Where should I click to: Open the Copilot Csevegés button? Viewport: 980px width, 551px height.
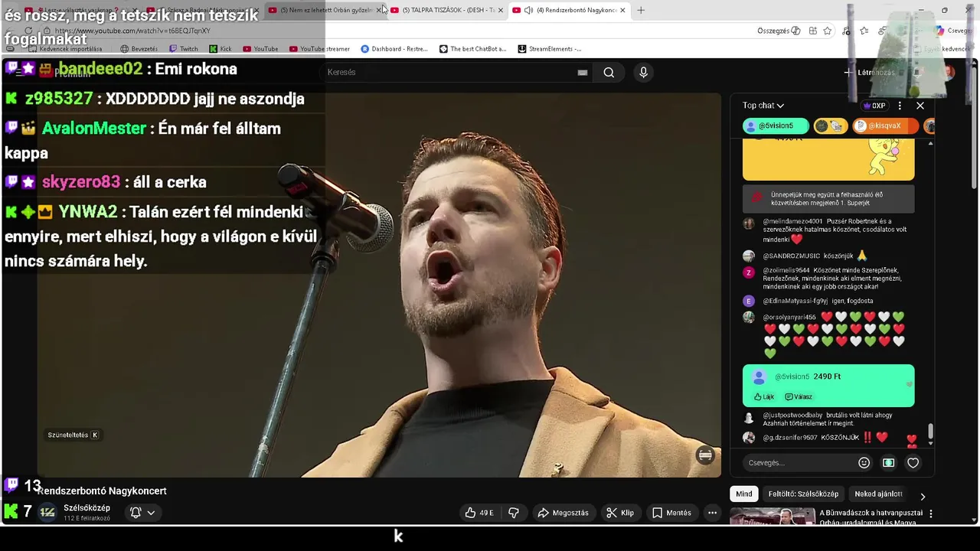[953, 31]
